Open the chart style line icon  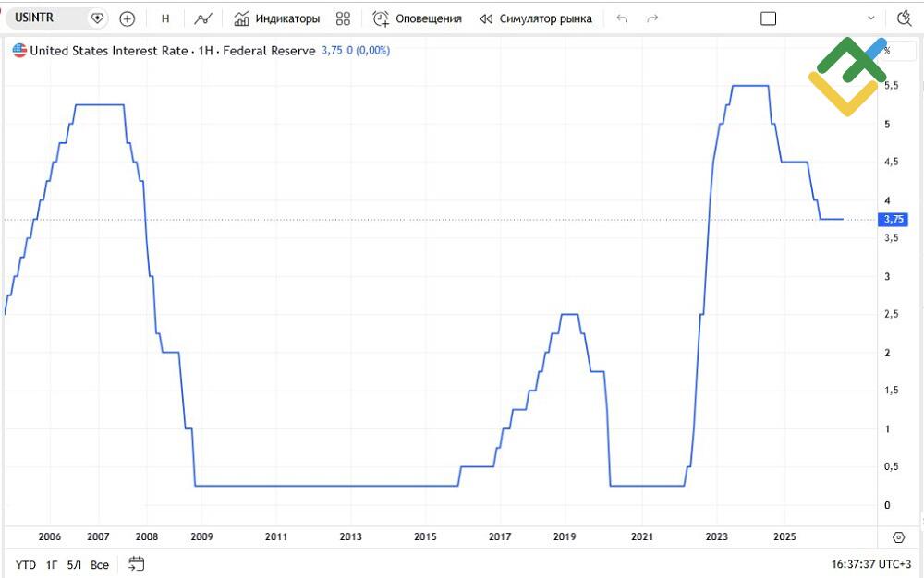pyautogui.click(x=203, y=18)
